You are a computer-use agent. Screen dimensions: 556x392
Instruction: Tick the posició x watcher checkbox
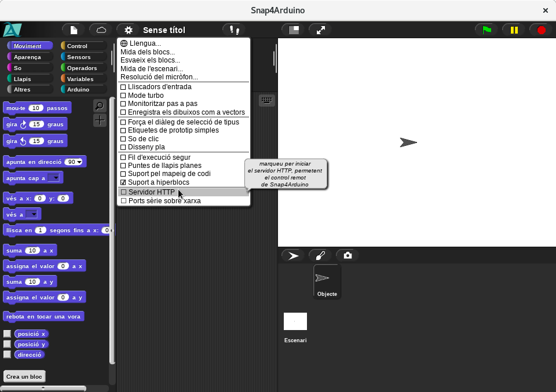pos(7,334)
